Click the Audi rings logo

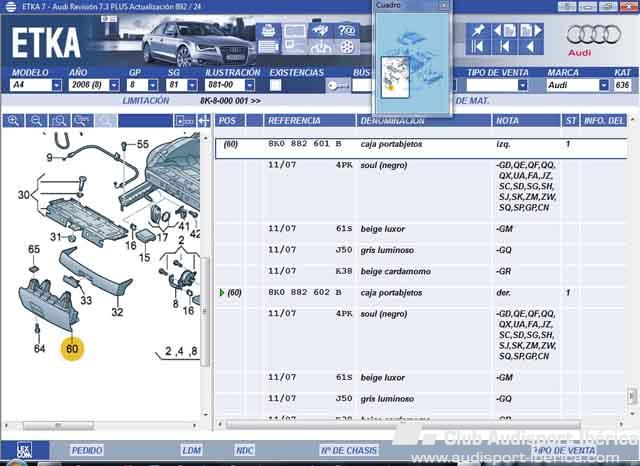point(594,34)
